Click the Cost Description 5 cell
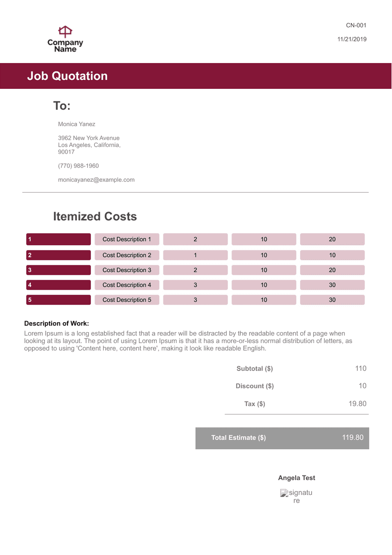The height and width of the screenshot is (555, 392). coord(127,300)
